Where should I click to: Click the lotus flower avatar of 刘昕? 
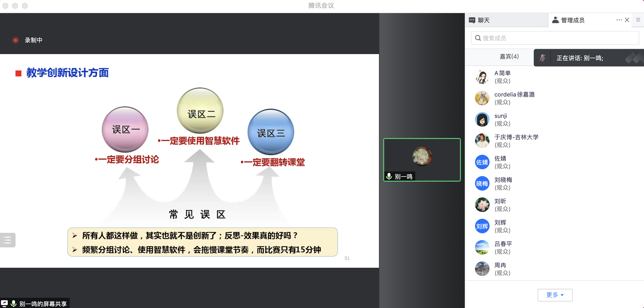482,205
